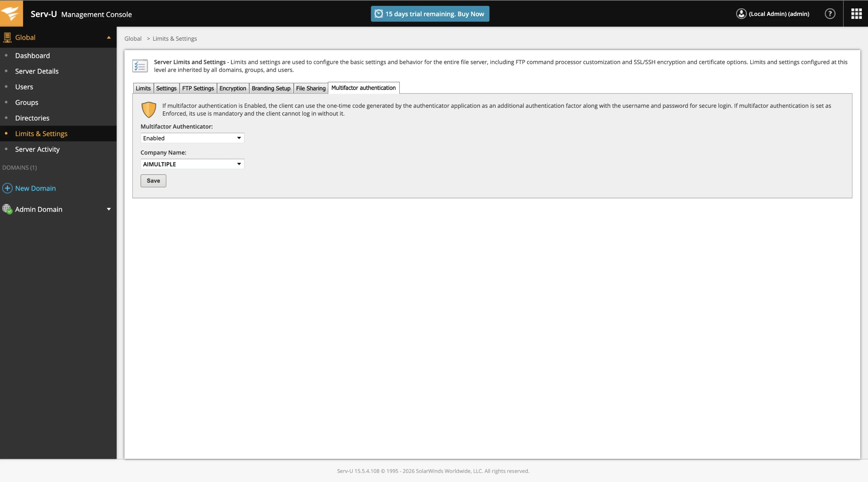The height and width of the screenshot is (482, 868).
Task: Open the Multifactor Authenticator dropdown
Action: coord(192,138)
